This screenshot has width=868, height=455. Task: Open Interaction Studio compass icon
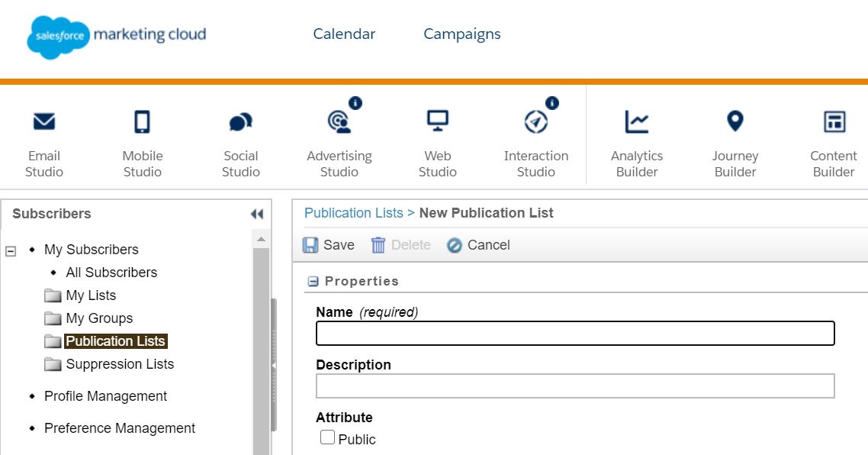click(536, 121)
